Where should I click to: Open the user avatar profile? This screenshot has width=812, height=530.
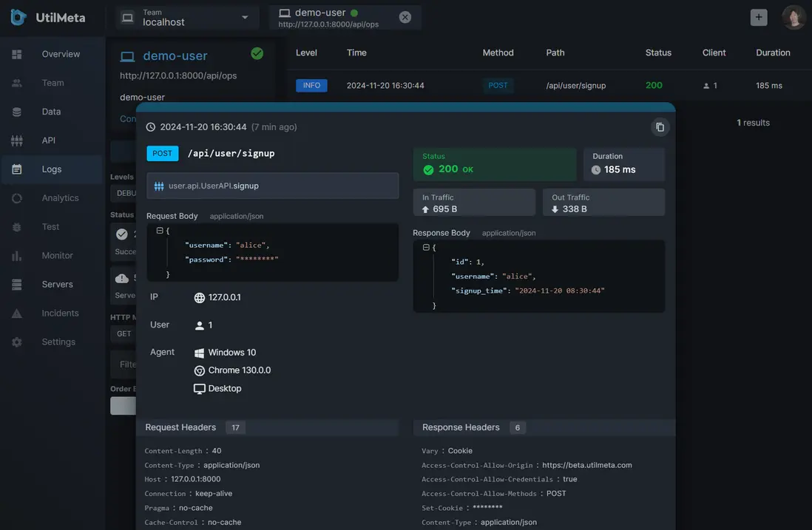click(794, 18)
